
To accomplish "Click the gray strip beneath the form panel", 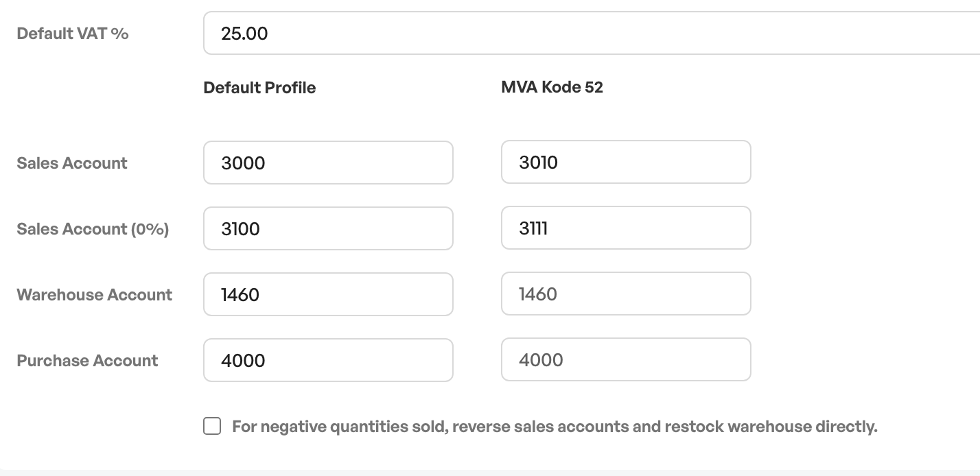I will click(490, 473).
